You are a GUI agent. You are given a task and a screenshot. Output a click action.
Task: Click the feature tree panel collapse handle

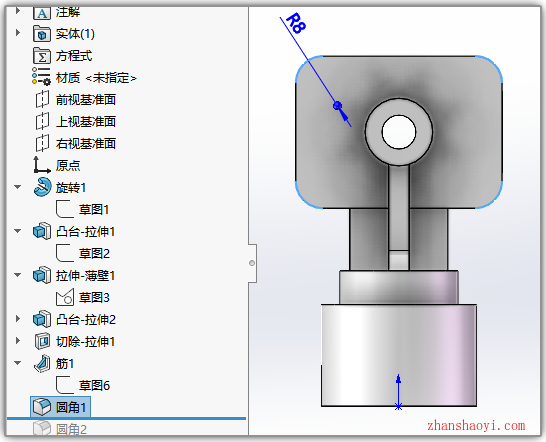pos(252,263)
